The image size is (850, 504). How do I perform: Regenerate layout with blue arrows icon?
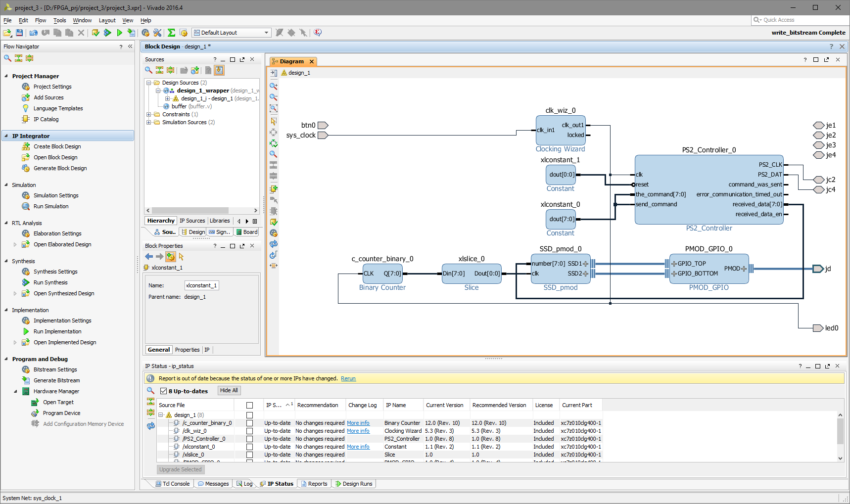(273, 244)
